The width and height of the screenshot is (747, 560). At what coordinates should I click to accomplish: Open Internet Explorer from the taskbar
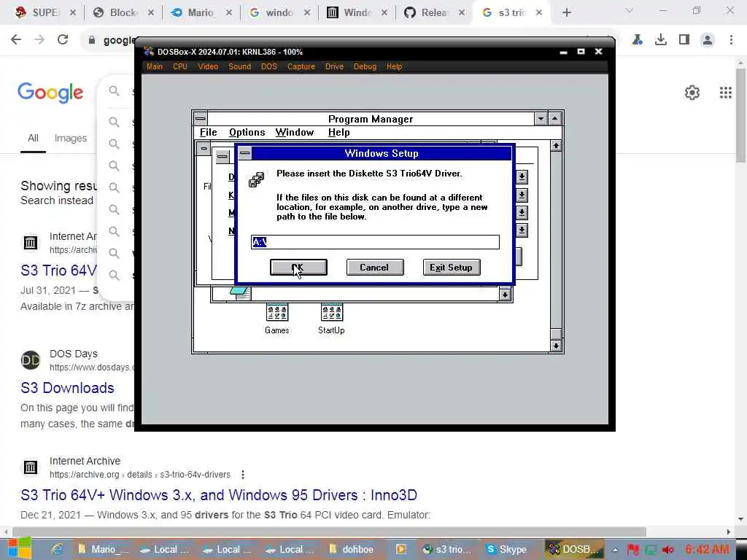click(57, 549)
